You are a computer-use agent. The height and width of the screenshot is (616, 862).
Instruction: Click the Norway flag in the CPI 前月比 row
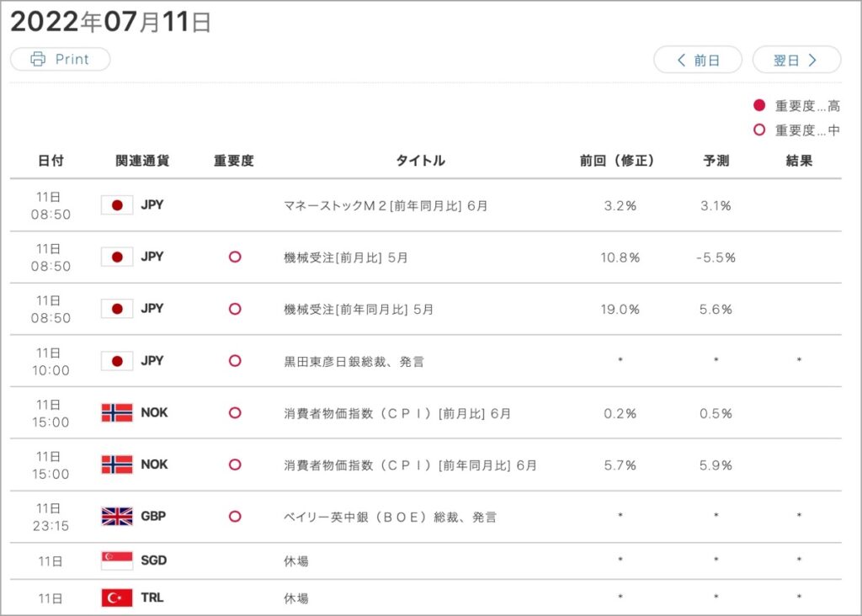coord(117,412)
